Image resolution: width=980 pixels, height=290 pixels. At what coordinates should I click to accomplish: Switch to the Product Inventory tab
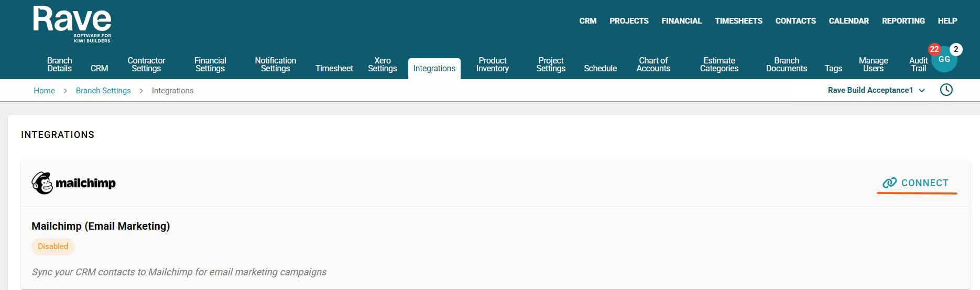[x=493, y=65]
